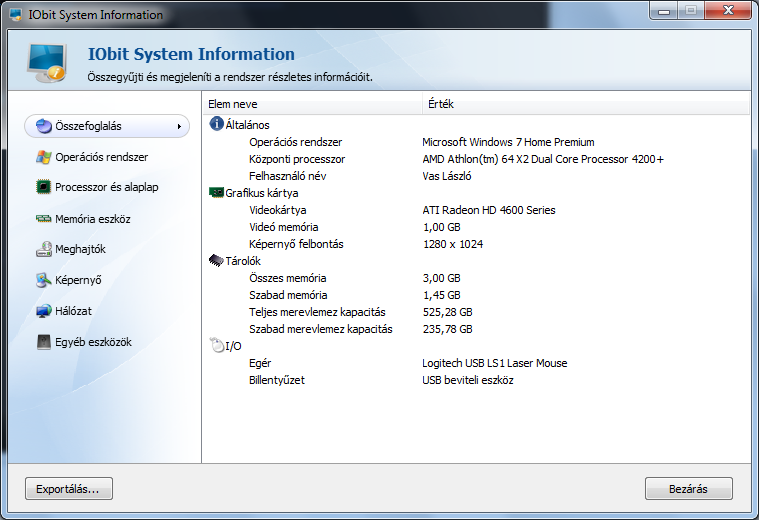Screen dimensions: 759x520
Task: Go to the Meghajtók section
Action: pyautogui.click(x=80, y=249)
